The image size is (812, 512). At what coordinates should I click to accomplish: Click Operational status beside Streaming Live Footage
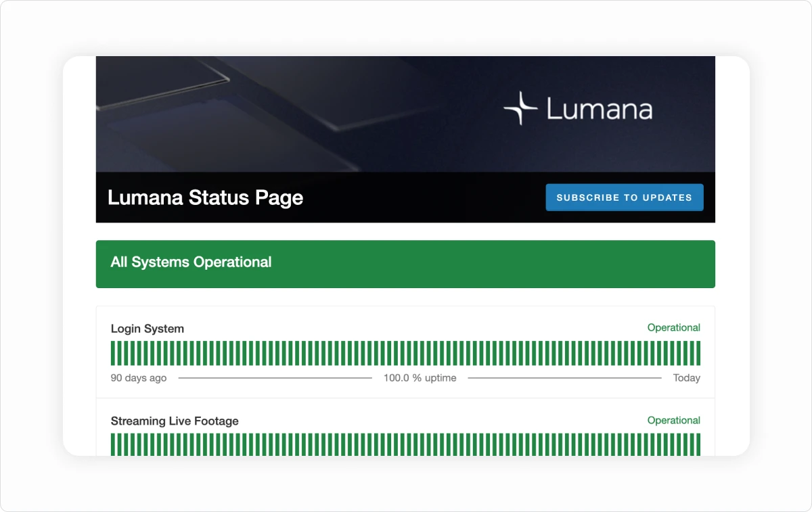coord(673,420)
